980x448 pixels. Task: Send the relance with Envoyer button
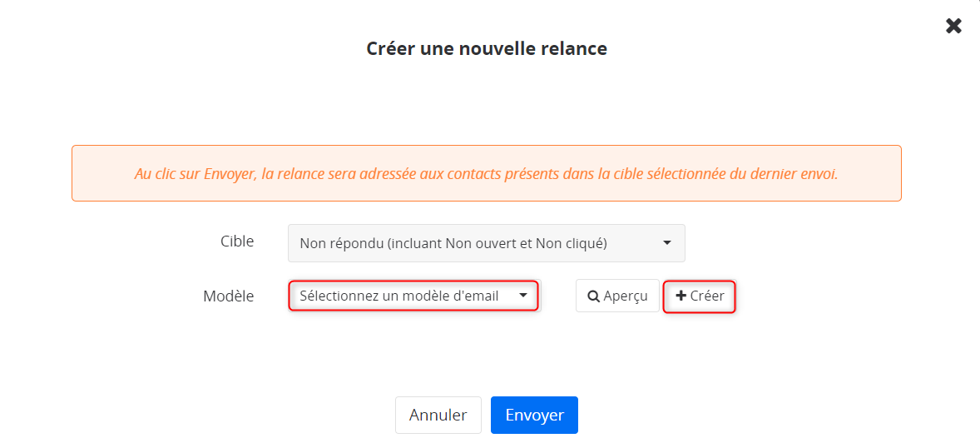(x=534, y=415)
